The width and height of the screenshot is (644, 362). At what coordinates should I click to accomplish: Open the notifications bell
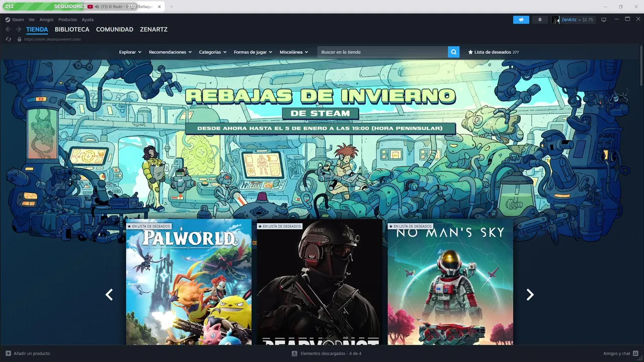click(x=540, y=20)
